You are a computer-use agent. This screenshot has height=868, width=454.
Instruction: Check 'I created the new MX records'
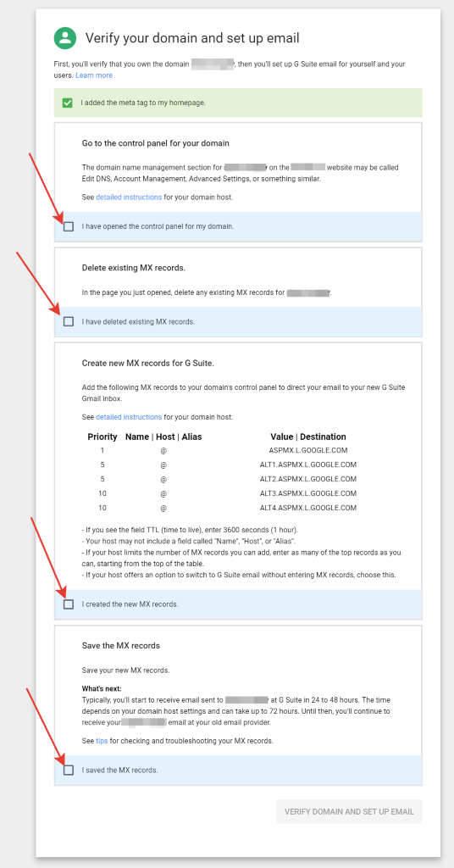point(69,604)
